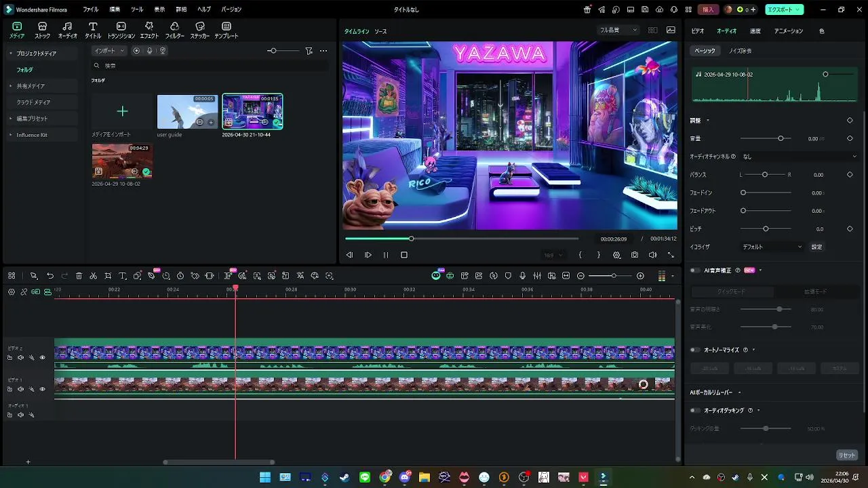Open the ステッカー library tab icon

click(199, 26)
